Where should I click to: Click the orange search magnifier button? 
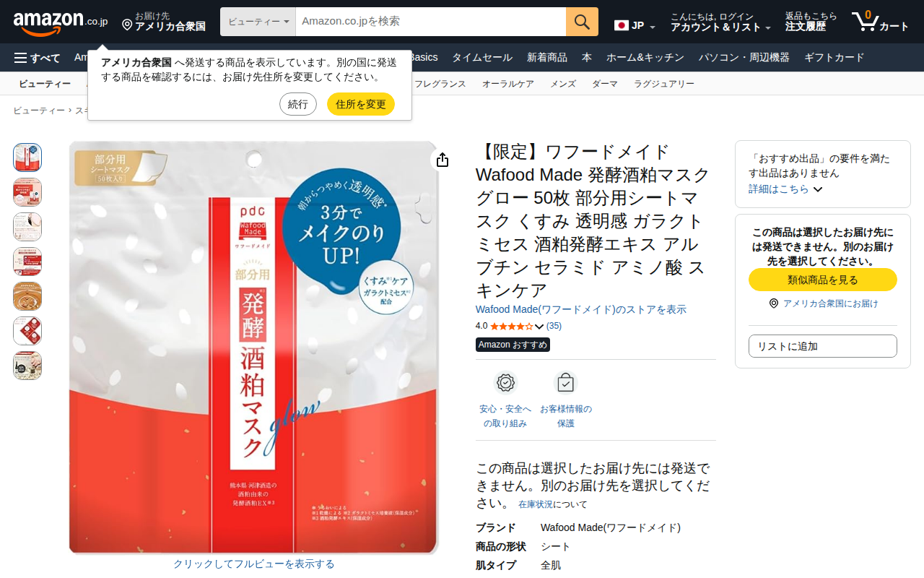coord(582,22)
